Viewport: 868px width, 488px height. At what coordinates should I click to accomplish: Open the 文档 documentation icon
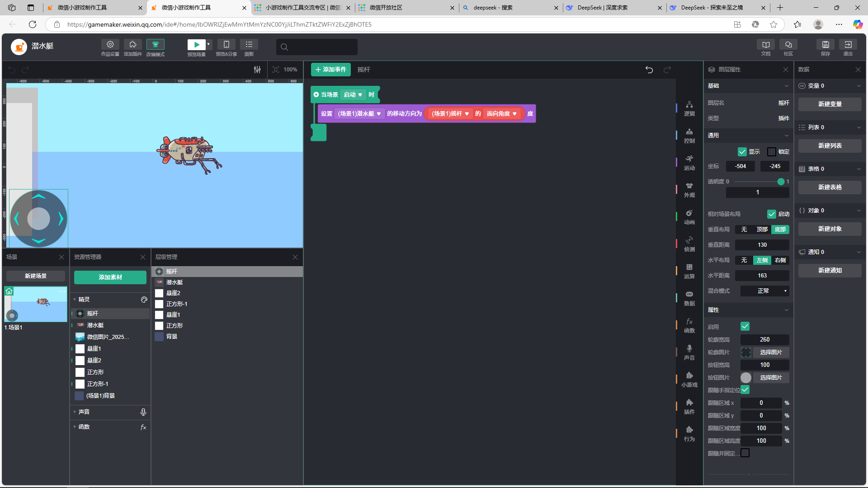pyautogui.click(x=766, y=44)
